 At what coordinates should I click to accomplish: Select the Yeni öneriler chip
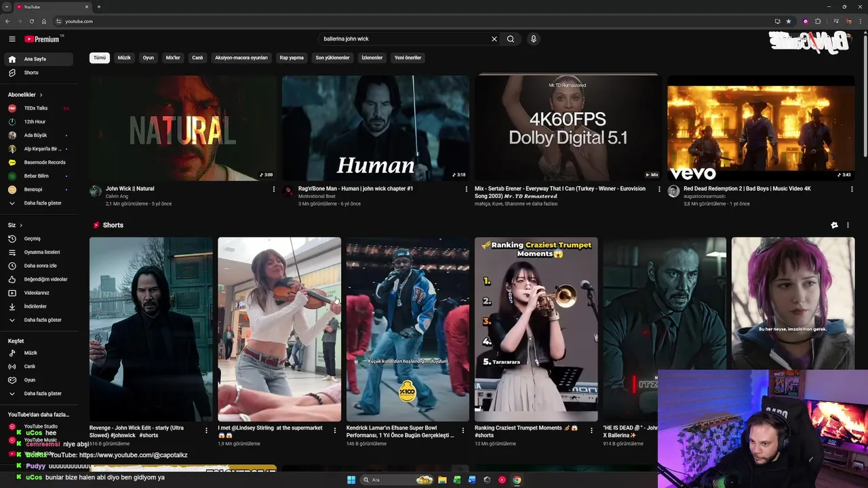click(x=408, y=58)
